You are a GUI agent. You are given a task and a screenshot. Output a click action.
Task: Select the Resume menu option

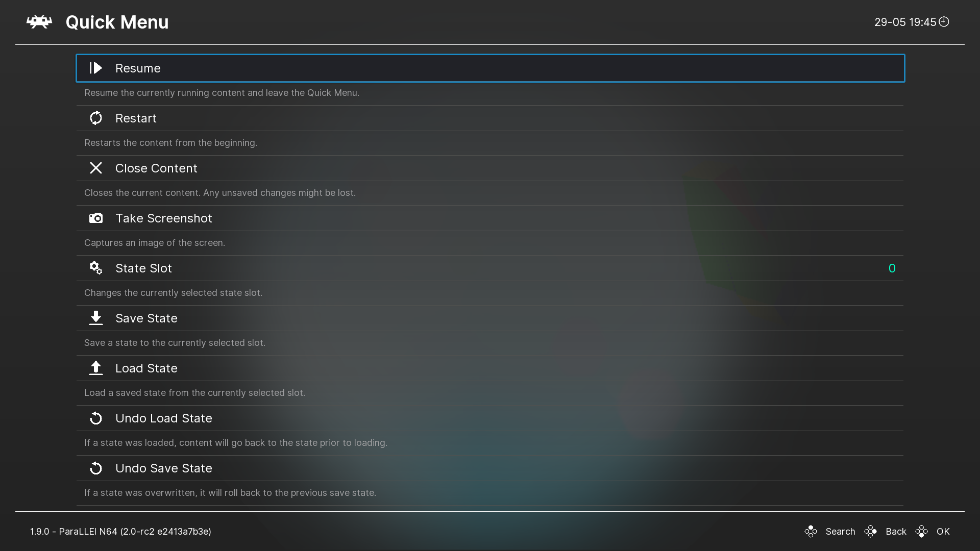point(489,68)
